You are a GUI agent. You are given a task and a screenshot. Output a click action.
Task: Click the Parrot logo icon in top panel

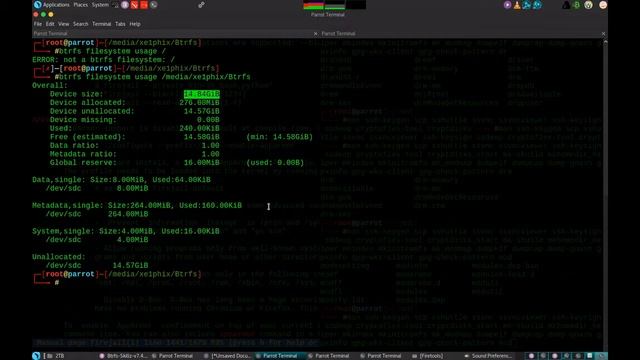[38, 5]
